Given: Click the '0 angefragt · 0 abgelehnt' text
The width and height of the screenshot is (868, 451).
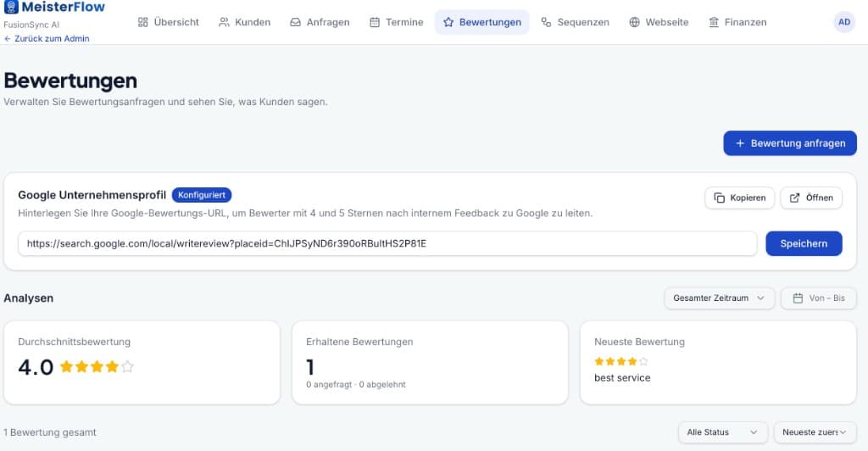Looking at the screenshot, I should click(356, 385).
